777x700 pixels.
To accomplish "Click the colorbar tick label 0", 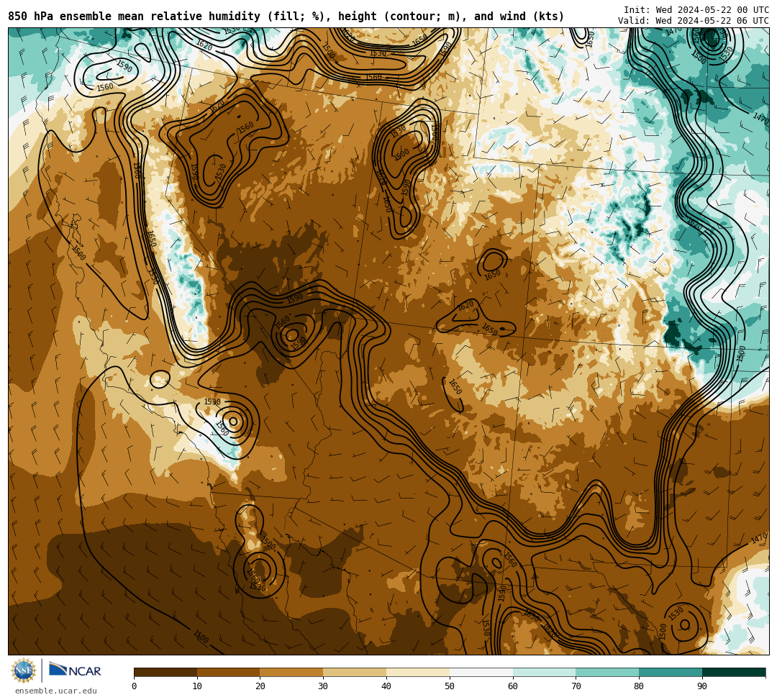I will click(135, 686).
